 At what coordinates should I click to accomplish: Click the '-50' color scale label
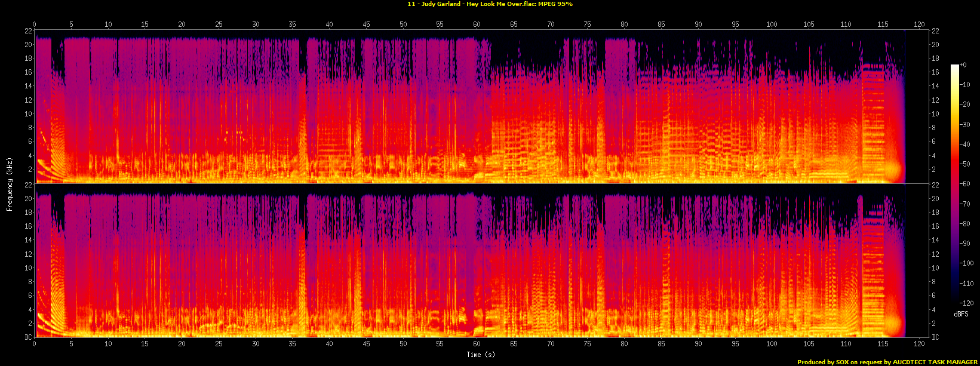[x=964, y=164]
